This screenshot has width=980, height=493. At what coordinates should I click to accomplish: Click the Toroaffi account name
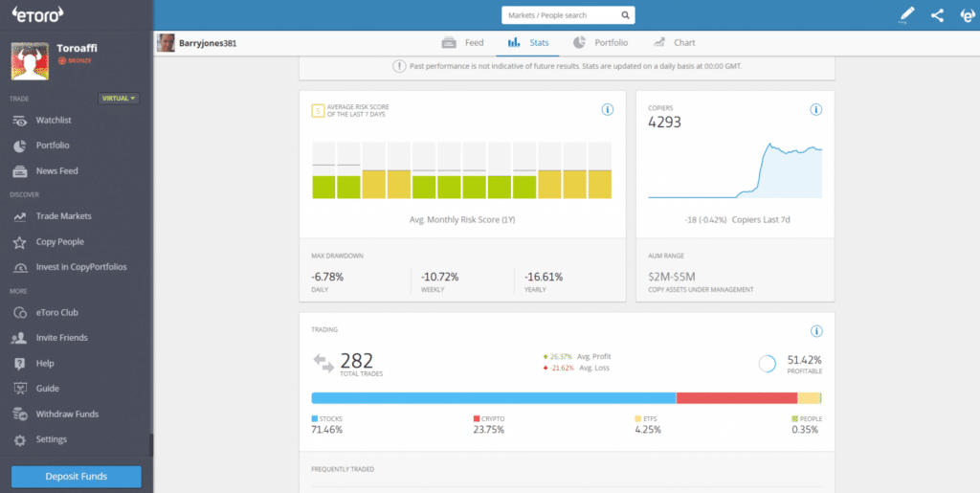77,48
